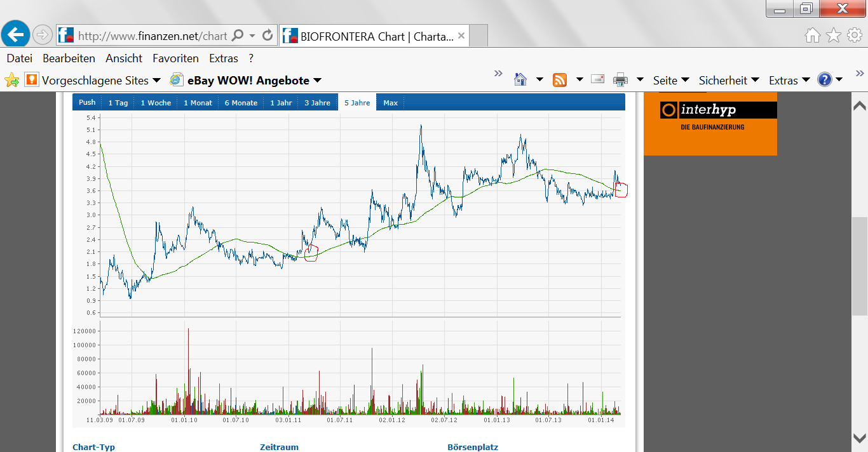This screenshot has width=868, height=452.
Task: Open the Home icon dropdown arrow
Action: [x=539, y=80]
